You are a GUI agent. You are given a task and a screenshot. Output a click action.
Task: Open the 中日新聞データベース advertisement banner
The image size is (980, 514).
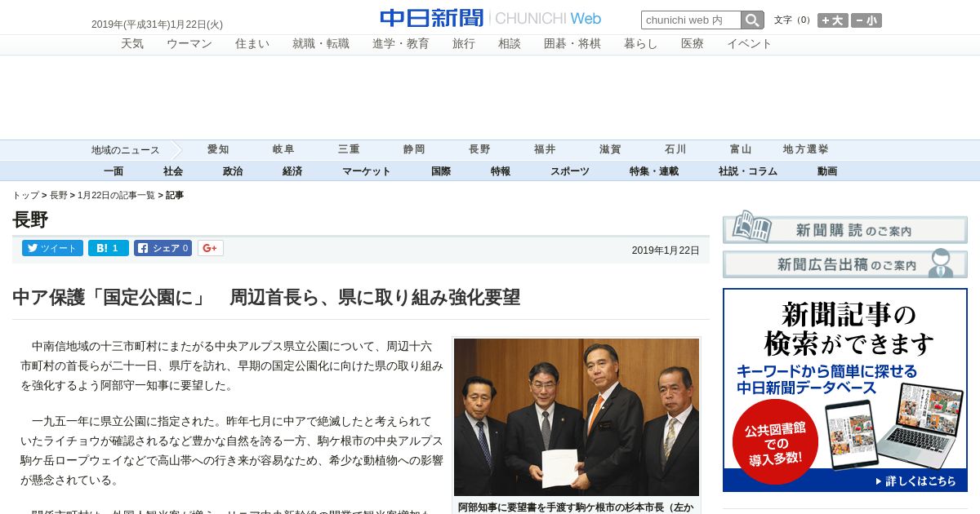pos(845,390)
